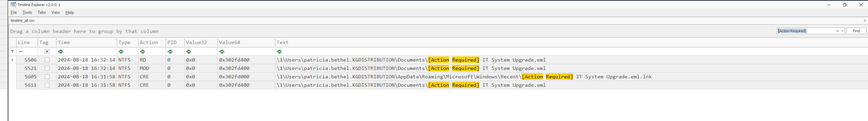Toggle the Tag column filter checkbox
868x121 pixels.
coord(47,52)
